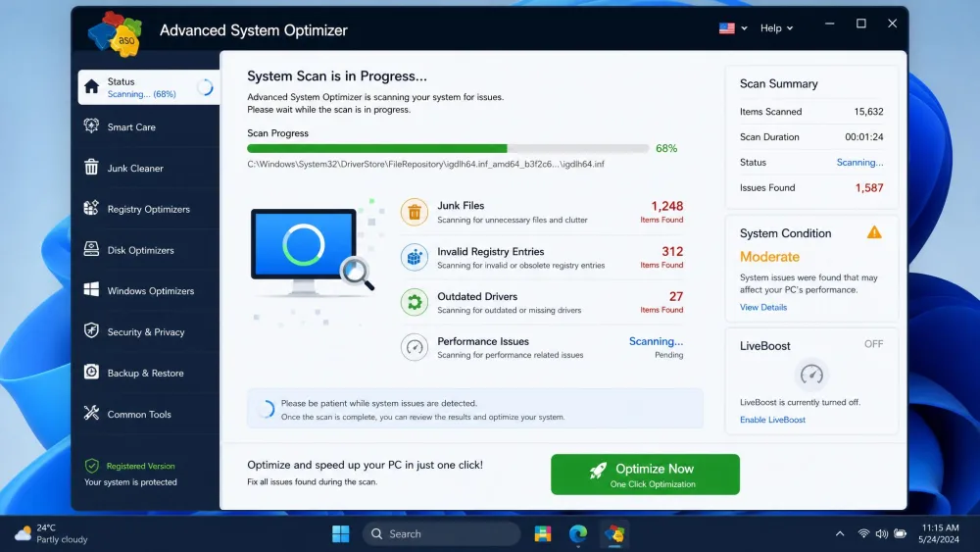980x552 pixels.
Task: Click the Common Tools wrench icon
Action: (x=91, y=413)
